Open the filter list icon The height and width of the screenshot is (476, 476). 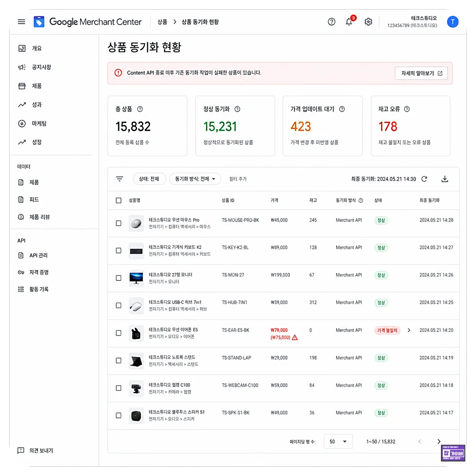pos(120,179)
